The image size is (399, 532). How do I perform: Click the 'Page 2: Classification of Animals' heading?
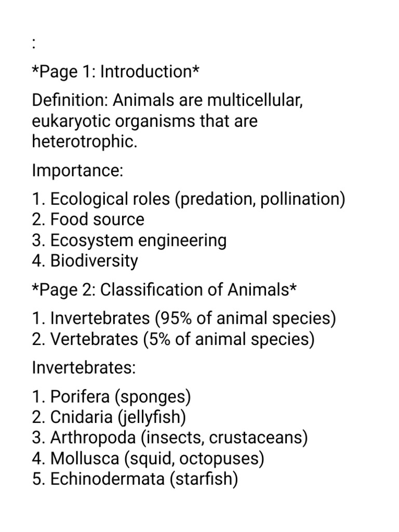pyautogui.click(x=164, y=290)
